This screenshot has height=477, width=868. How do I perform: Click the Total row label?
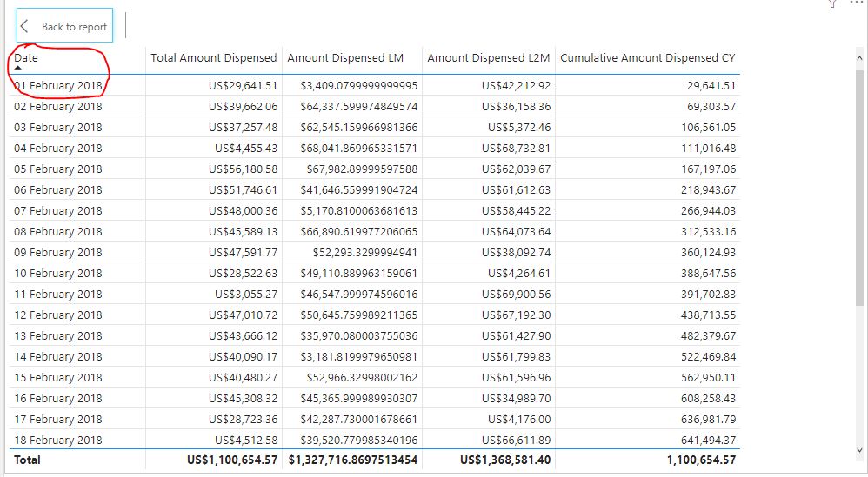coord(27,460)
